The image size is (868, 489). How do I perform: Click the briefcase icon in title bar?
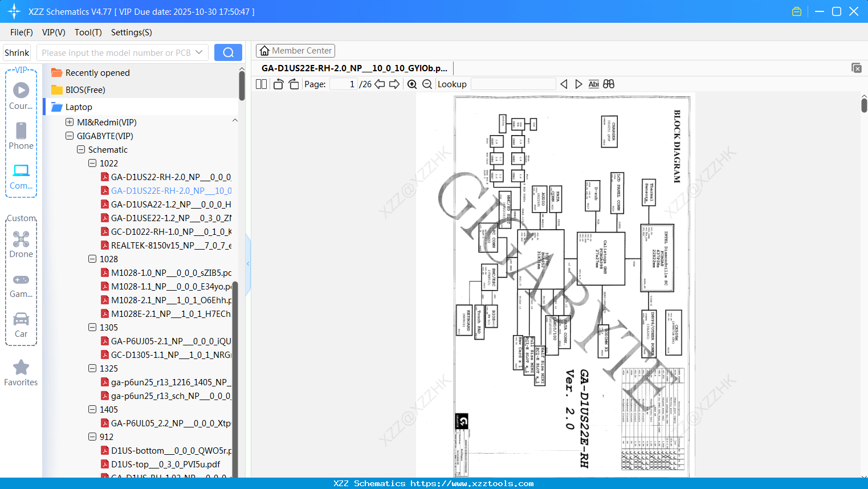[797, 11]
